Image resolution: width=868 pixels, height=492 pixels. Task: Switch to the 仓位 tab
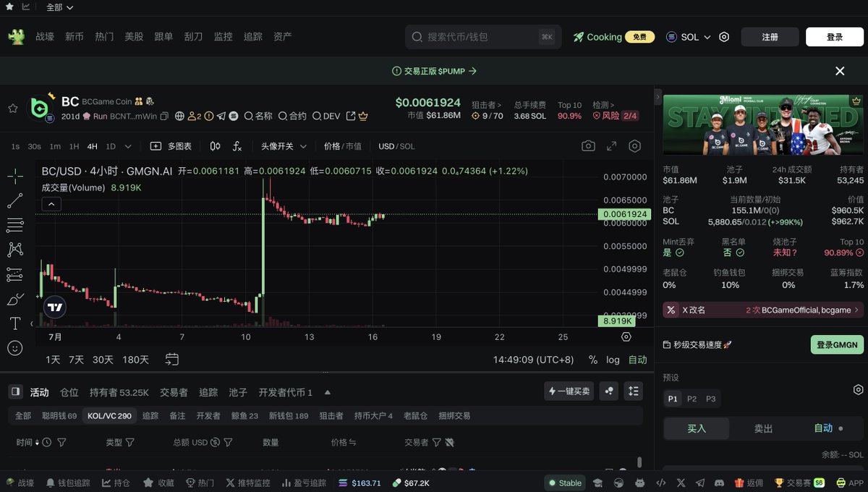tap(69, 392)
